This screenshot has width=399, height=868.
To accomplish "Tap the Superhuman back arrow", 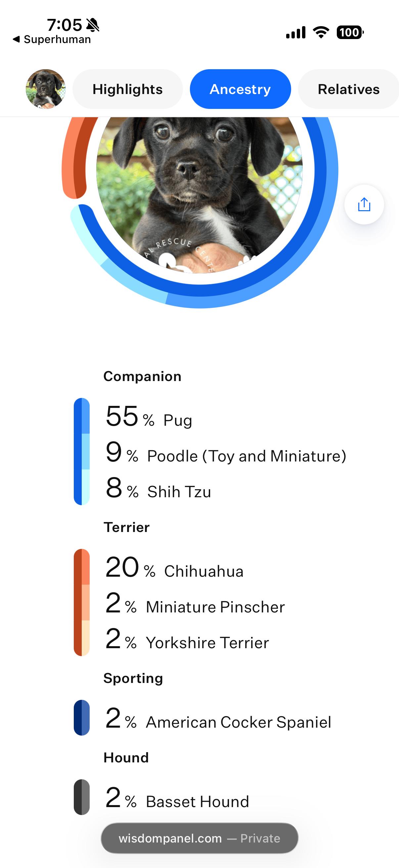I will point(16,39).
